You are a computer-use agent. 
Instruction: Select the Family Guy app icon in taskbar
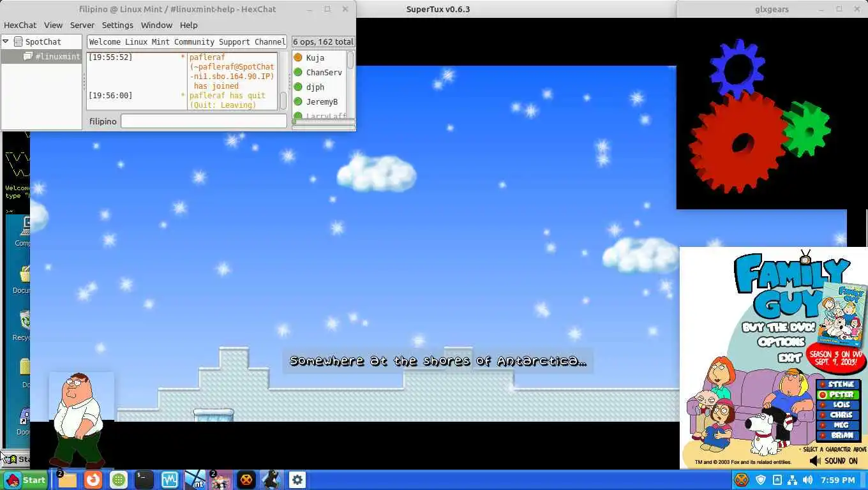pos(221,480)
